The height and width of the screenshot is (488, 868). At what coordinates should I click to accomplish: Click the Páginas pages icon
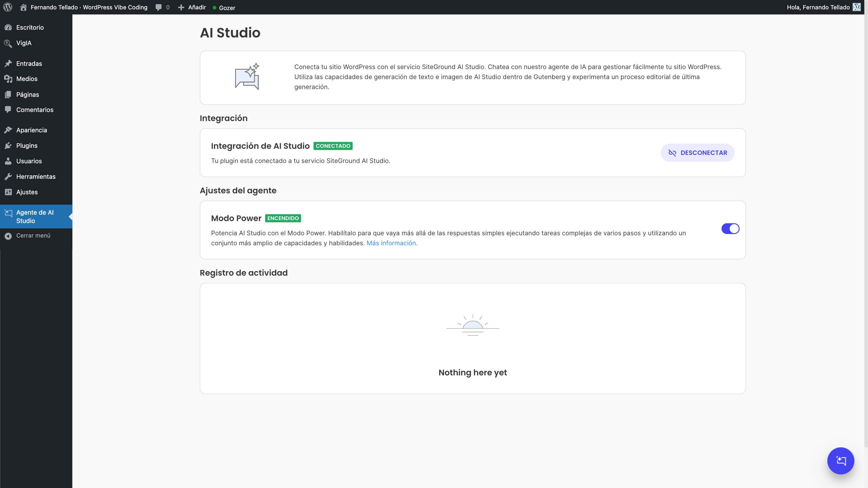click(x=8, y=94)
